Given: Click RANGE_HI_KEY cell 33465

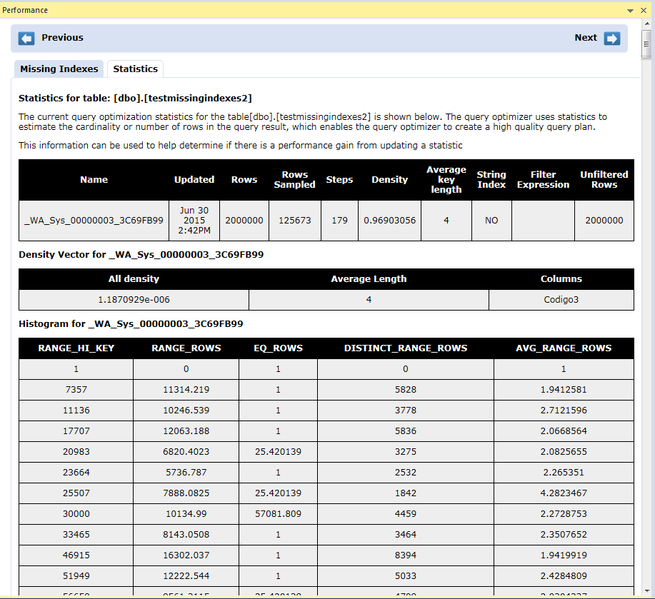Looking at the screenshot, I should (x=76, y=535).
